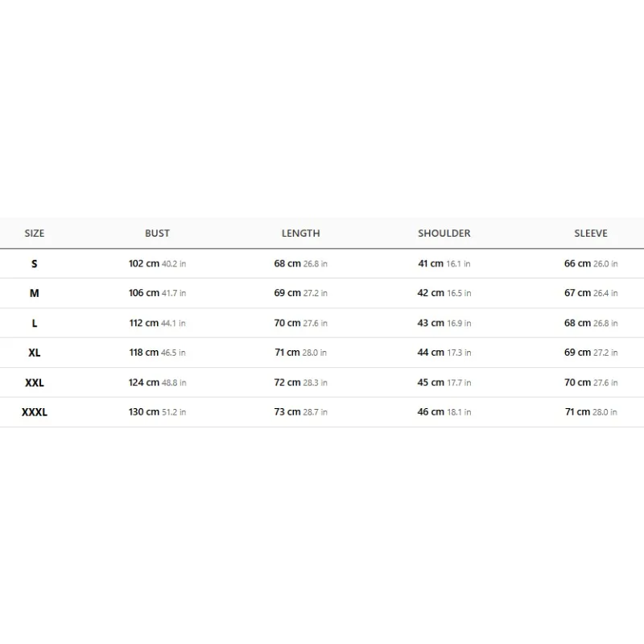Screen dimensions: 644x644
Task: Click the SLEEVE column header
Action: point(591,233)
